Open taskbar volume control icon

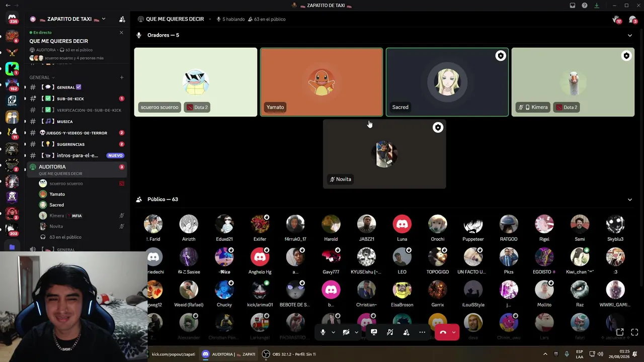[x=600, y=354]
